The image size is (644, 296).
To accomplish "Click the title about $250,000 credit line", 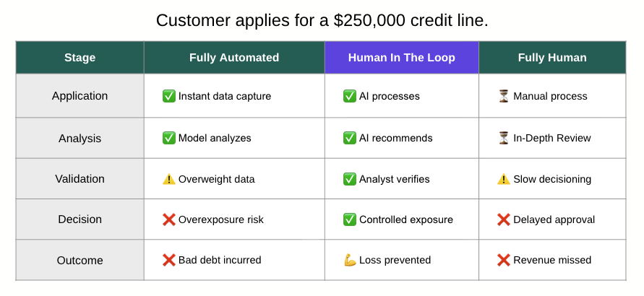I will [322, 20].
